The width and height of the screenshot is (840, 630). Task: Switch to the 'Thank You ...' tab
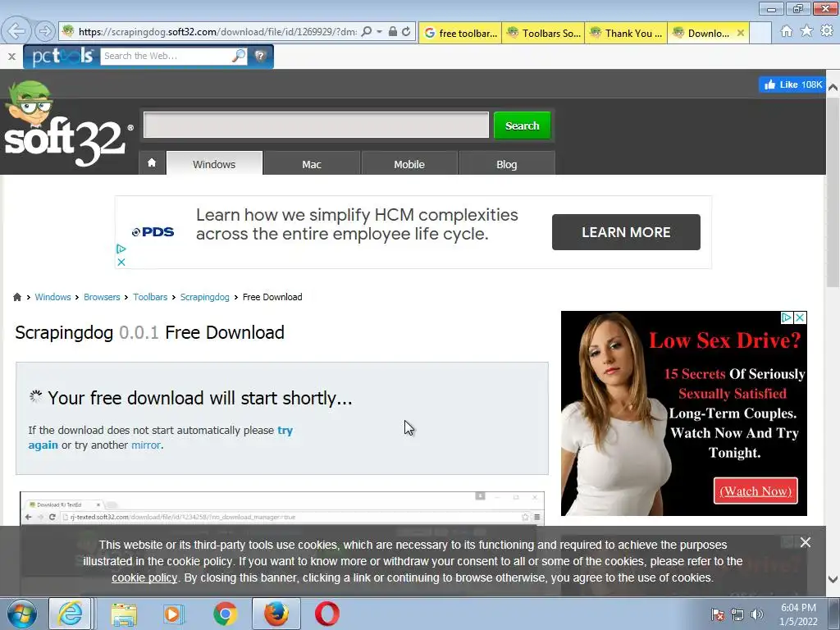pos(626,33)
